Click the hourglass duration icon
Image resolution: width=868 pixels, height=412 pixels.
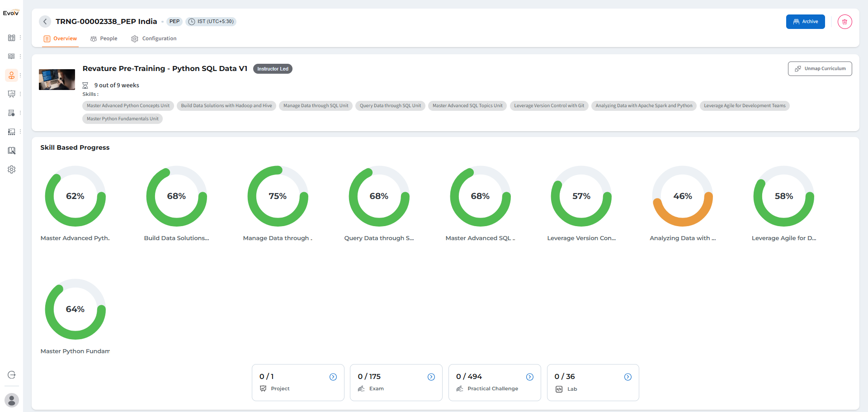[85, 85]
